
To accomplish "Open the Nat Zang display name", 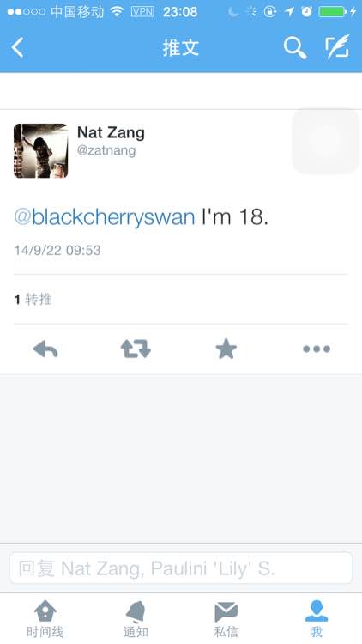I will [111, 132].
